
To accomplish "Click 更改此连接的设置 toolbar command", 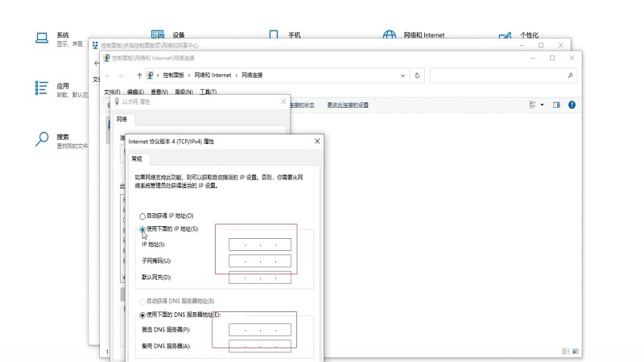I will [x=348, y=105].
